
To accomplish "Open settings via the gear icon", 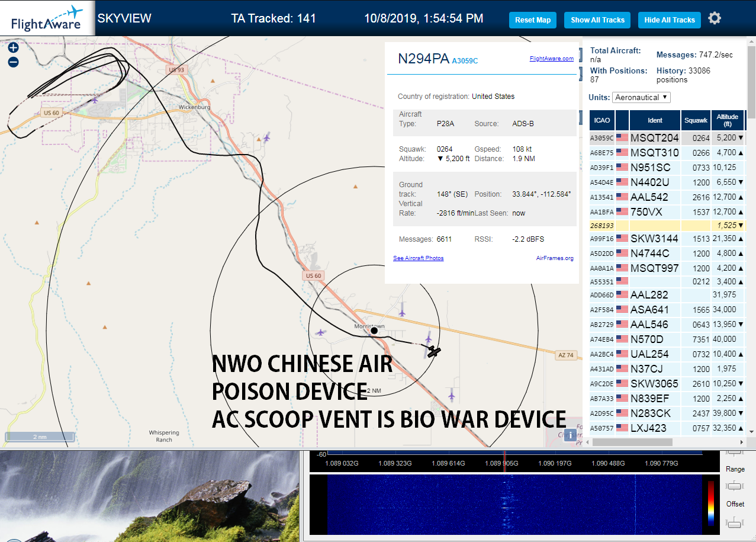I will coord(715,18).
